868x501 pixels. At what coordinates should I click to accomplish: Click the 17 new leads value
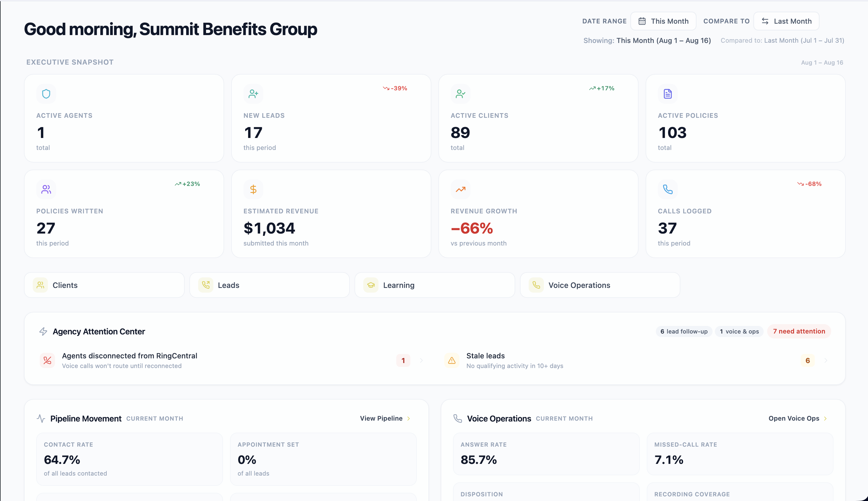253,133
